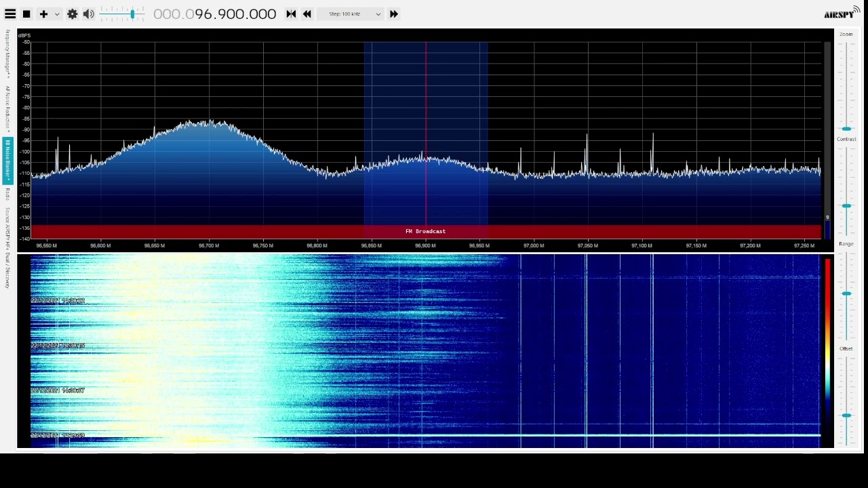Click the 96.800 M frequency axis label
Image resolution: width=868 pixels, height=488 pixels.
pos(317,245)
